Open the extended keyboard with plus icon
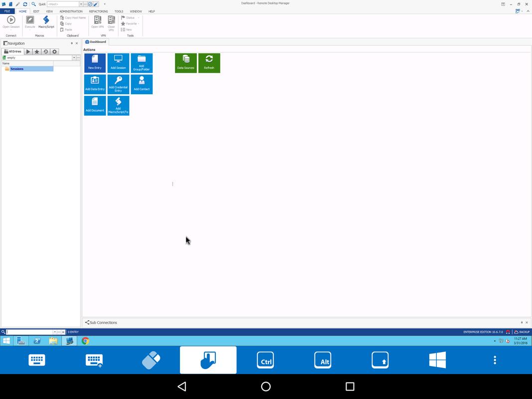This screenshot has width=532, height=399. 94,360
